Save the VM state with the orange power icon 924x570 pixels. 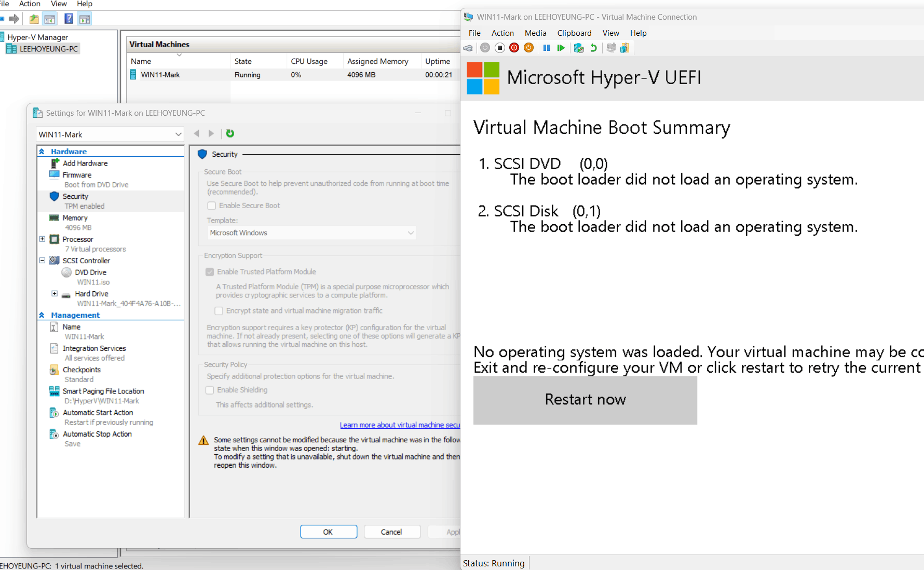[x=528, y=48]
